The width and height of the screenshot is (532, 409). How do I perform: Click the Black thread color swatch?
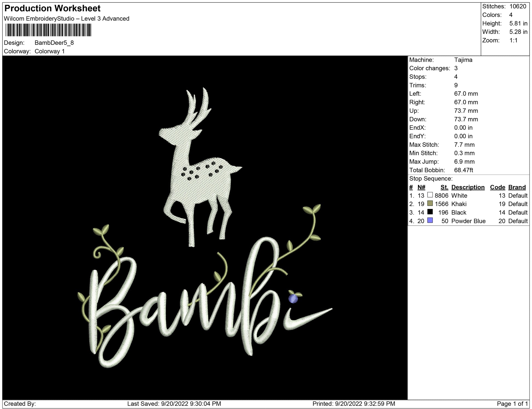(x=430, y=212)
